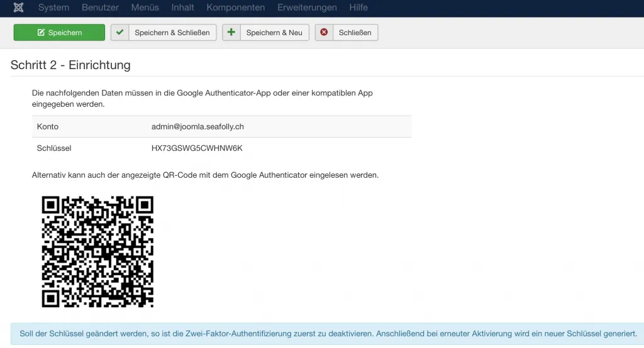This screenshot has height=348, width=644.
Task: Click the Speichern & Neu button
Action: (x=266, y=33)
